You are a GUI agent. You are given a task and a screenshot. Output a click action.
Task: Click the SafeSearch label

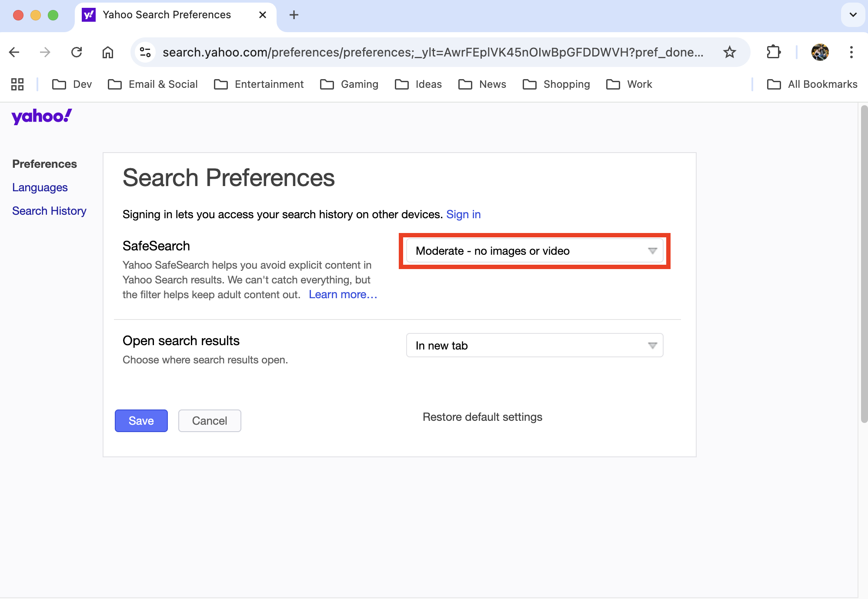click(x=156, y=246)
